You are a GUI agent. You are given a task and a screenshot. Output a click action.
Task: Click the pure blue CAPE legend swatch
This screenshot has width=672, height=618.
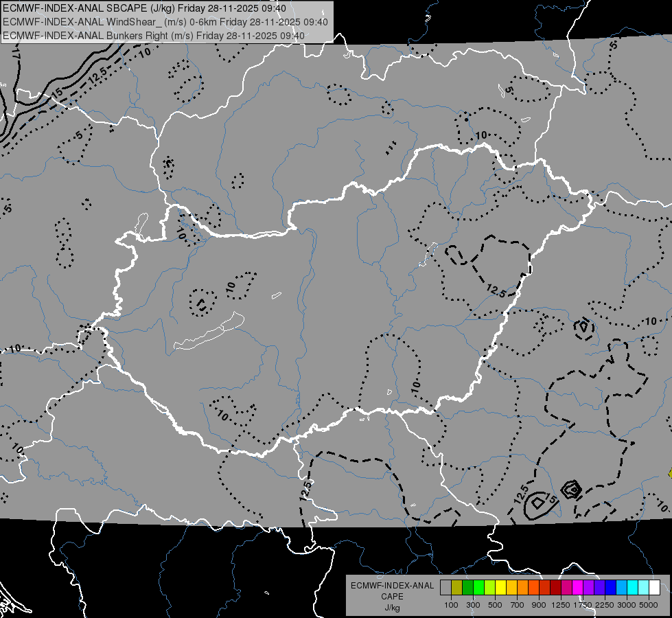pyautogui.click(x=610, y=588)
